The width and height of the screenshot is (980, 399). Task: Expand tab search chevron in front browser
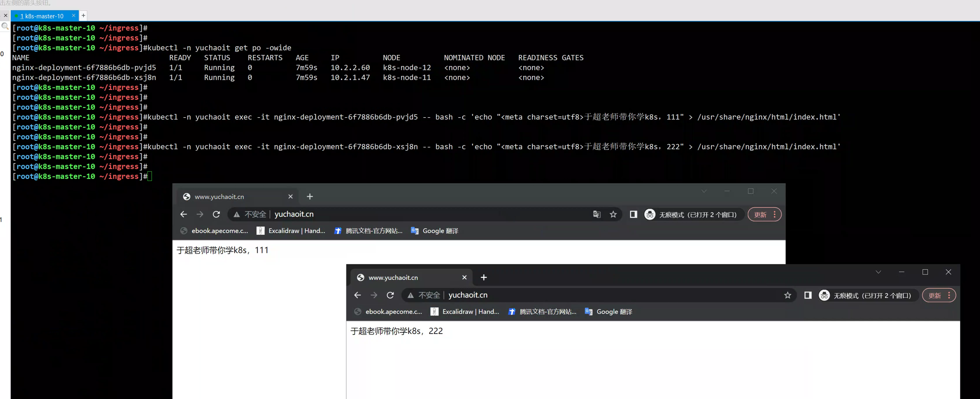click(878, 272)
